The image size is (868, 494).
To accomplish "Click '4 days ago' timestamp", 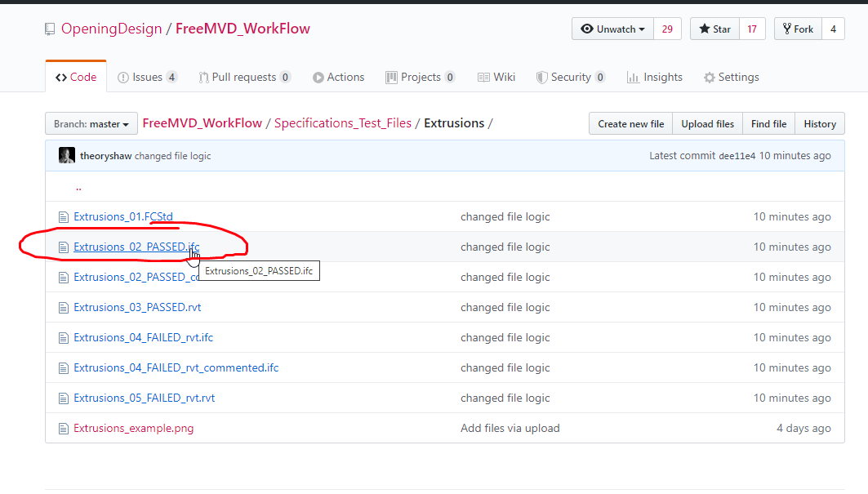I will click(x=803, y=428).
